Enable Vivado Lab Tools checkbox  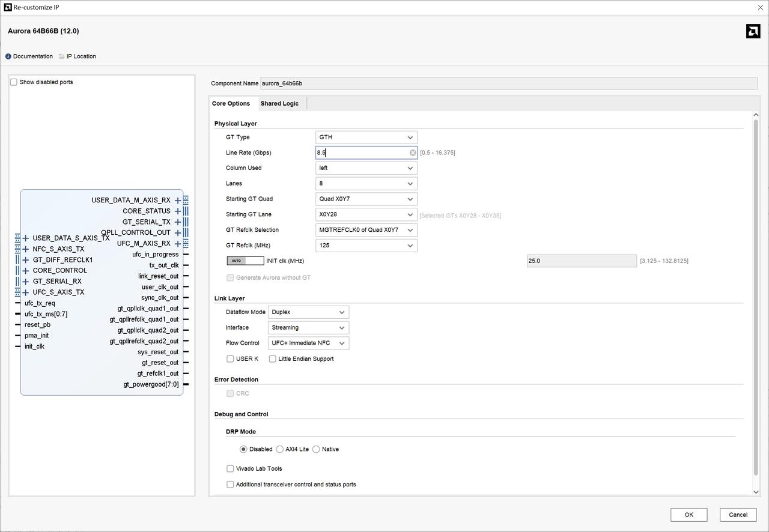230,469
